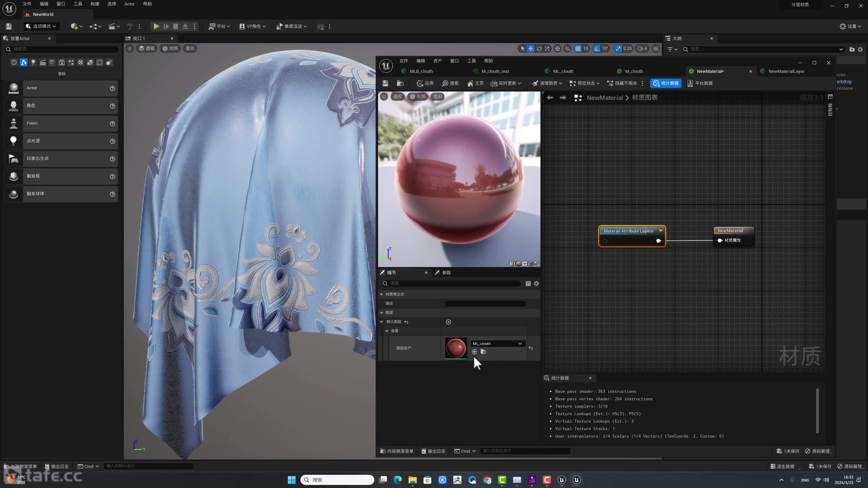Navigate forward in the material graph

coord(563,98)
